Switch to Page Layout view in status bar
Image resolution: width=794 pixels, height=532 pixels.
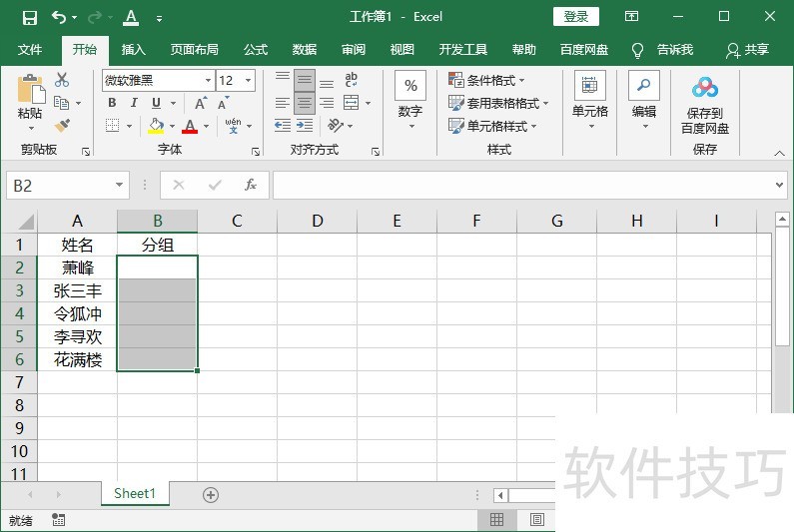coord(536,519)
